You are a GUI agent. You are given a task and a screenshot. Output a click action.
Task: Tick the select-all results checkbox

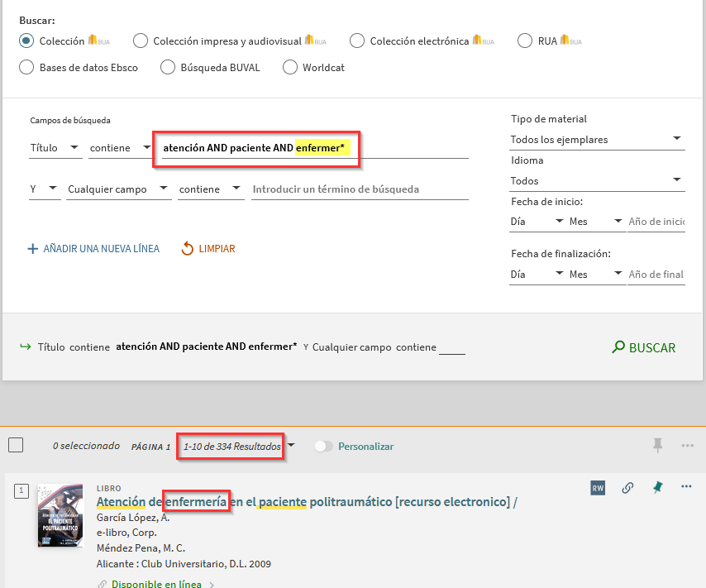(x=16, y=445)
